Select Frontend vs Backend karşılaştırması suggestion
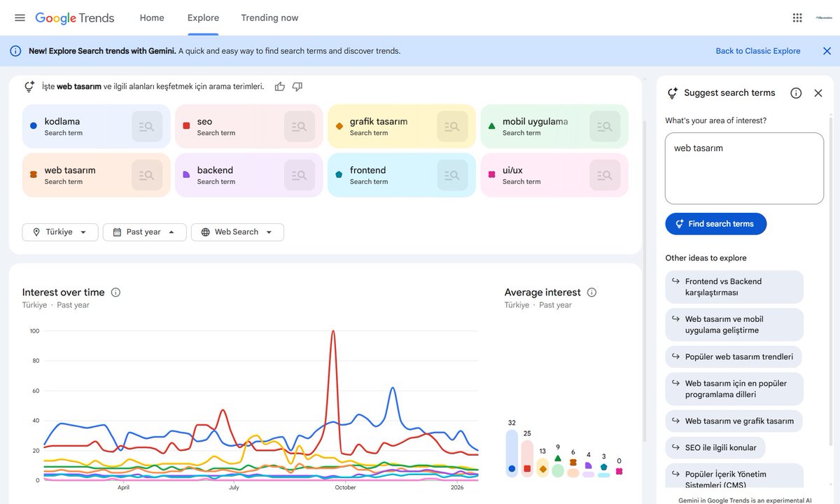The width and height of the screenshot is (840, 504). coord(734,286)
